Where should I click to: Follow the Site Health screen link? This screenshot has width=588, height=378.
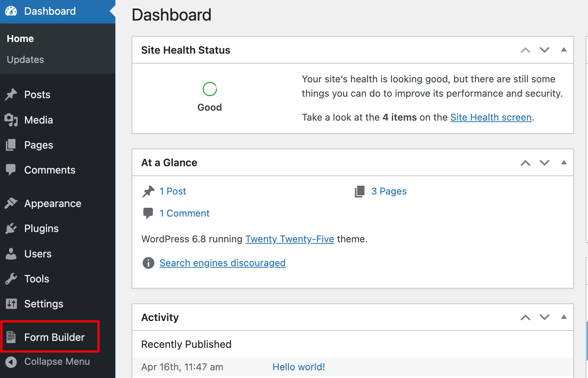491,117
